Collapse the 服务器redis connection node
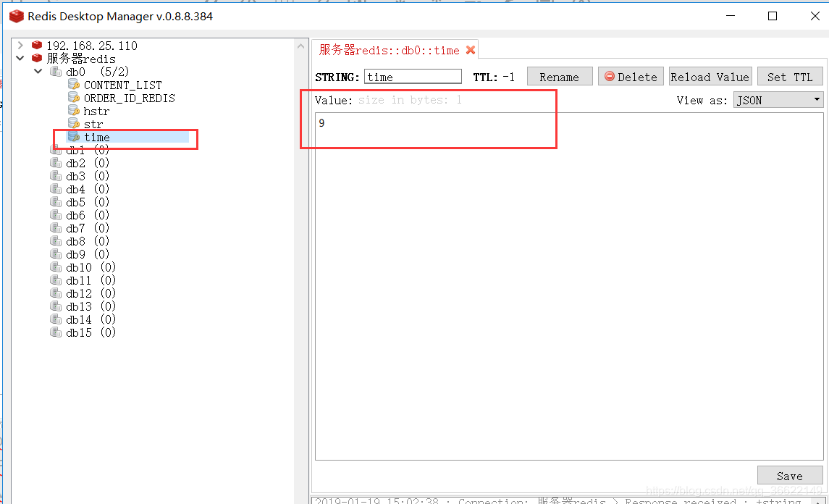Viewport: 829px width, 504px height. click(x=20, y=58)
